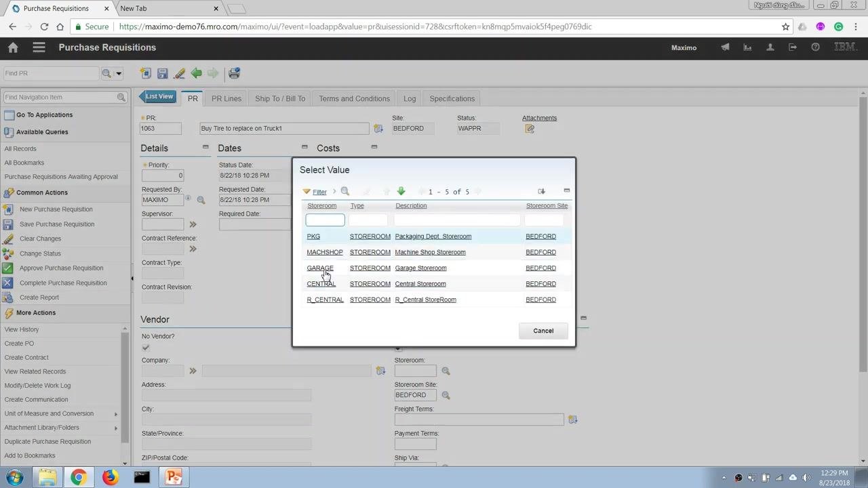Click the New PR toolbar icon
This screenshot has height=488, width=868.
click(x=145, y=73)
